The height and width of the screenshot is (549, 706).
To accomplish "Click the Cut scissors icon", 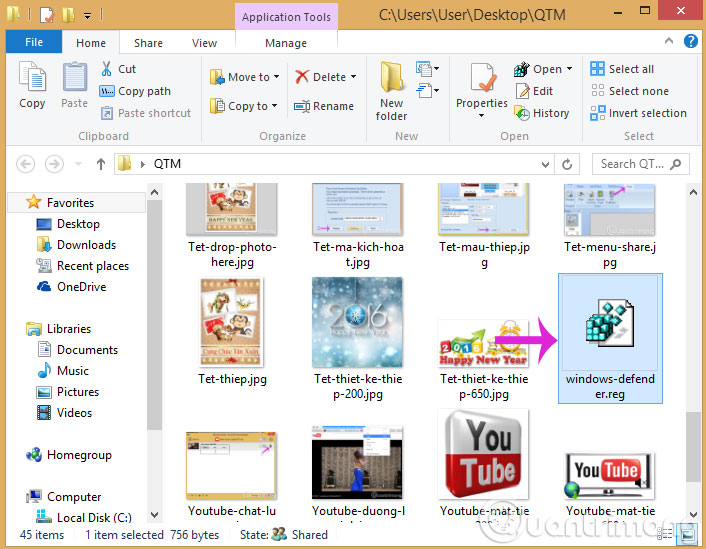I will coord(107,69).
